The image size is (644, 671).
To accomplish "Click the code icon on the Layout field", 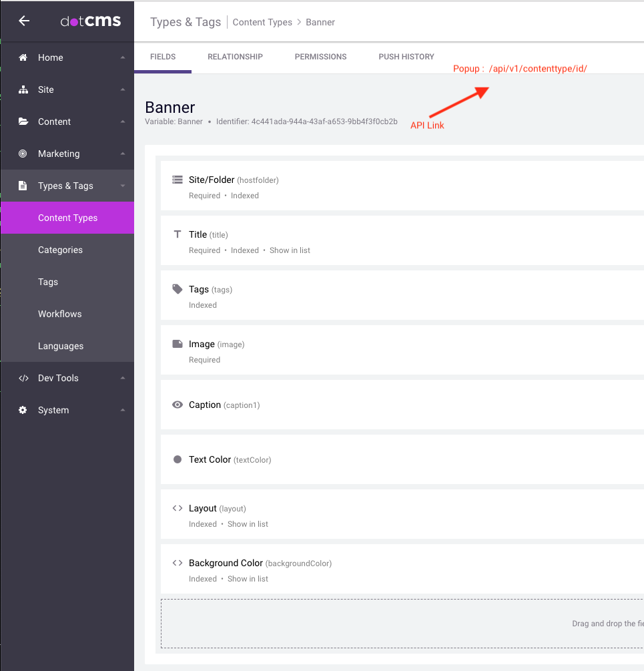I will (x=177, y=507).
